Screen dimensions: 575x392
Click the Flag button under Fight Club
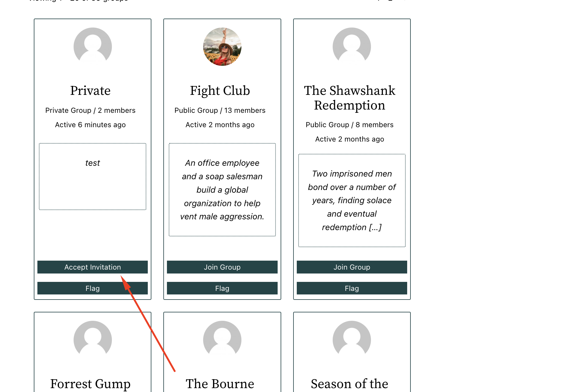click(x=222, y=288)
